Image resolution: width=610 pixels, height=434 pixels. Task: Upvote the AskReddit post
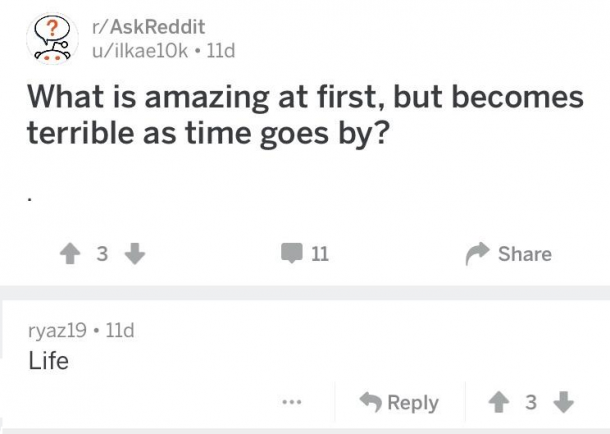pyautogui.click(x=72, y=254)
